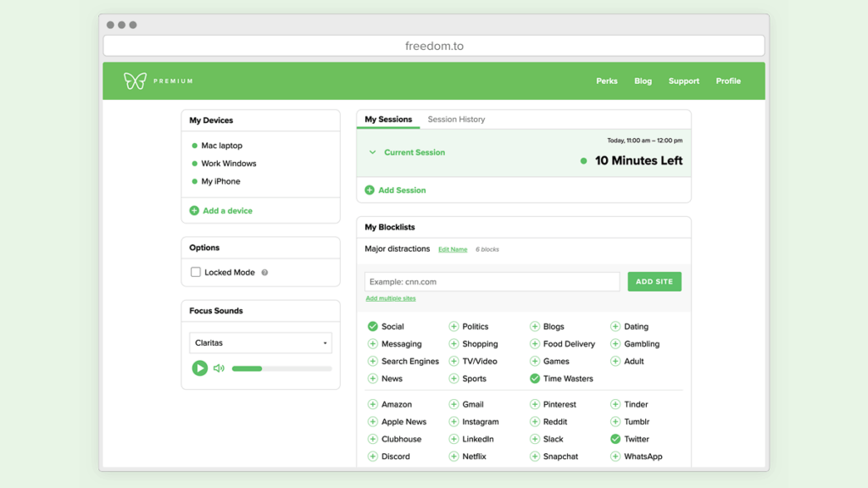The height and width of the screenshot is (488, 868).
Task: Uncheck Twitter in the blocklist
Action: 615,440
